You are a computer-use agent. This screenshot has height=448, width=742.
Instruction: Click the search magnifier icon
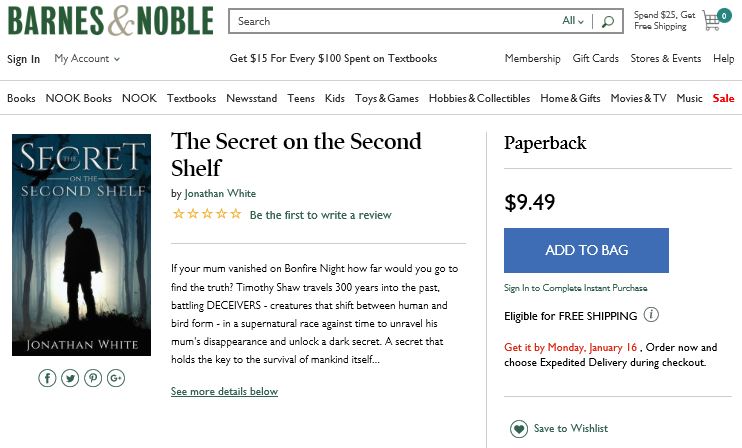pyautogui.click(x=607, y=21)
